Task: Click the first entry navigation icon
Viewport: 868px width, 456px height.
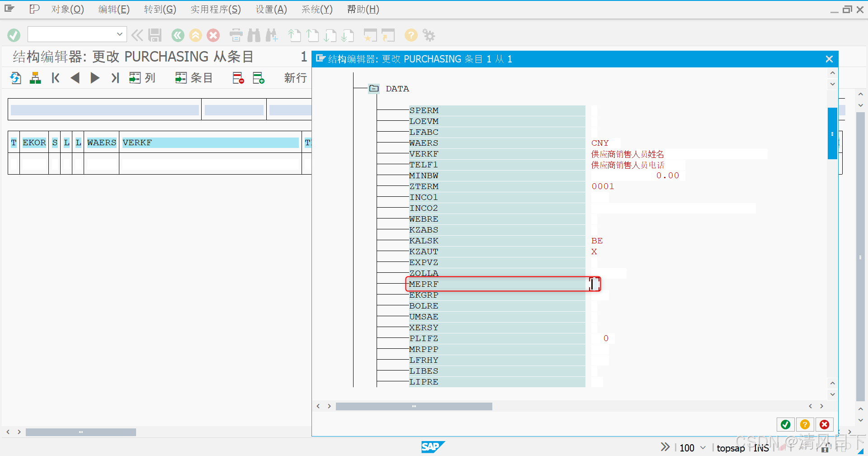Action: point(56,78)
